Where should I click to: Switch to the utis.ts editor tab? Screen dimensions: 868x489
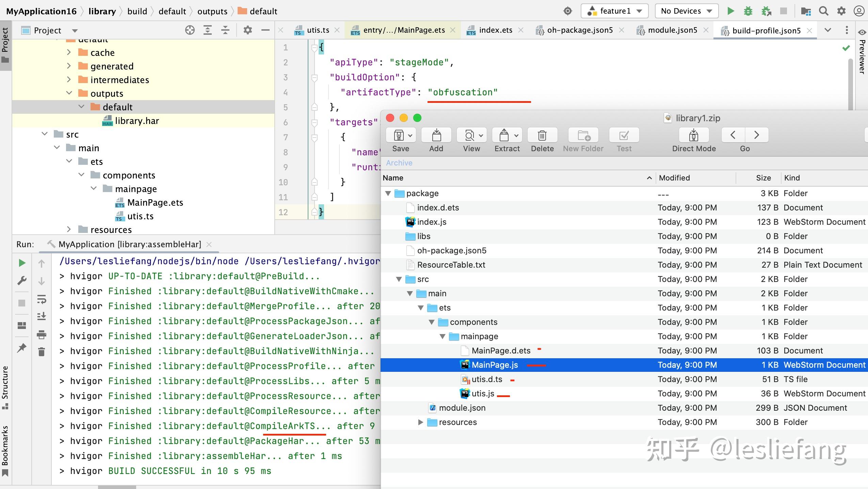[x=318, y=30]
